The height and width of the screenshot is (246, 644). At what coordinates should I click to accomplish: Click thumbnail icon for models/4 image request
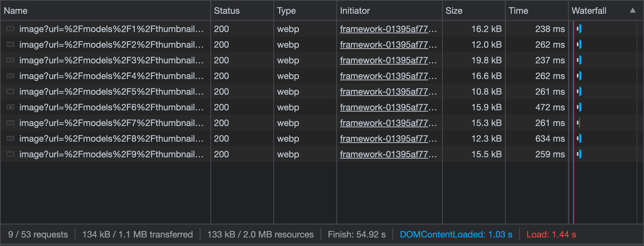(10, 76)
